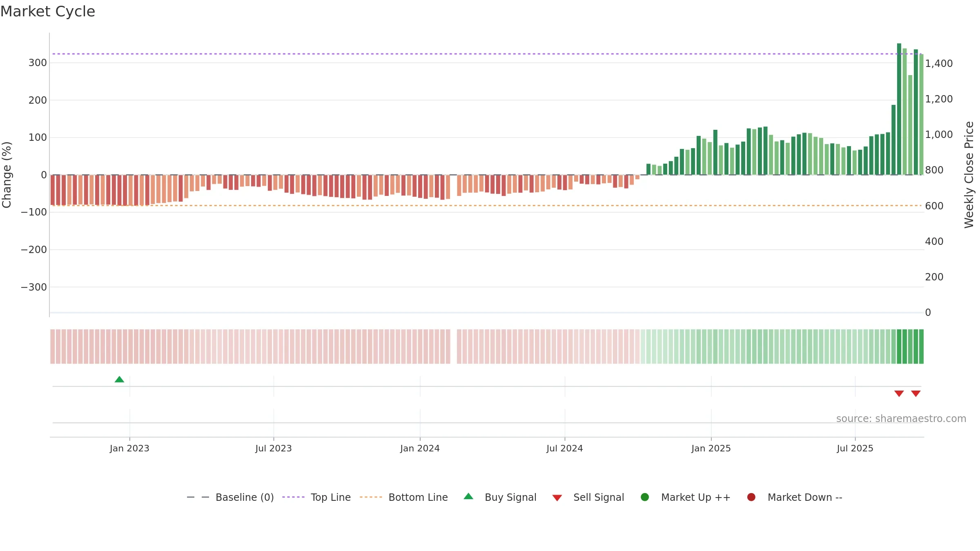Toggle the Sell Signal legend entry
The width and height of the screenshot is (980, 551).
click(588, 497)
